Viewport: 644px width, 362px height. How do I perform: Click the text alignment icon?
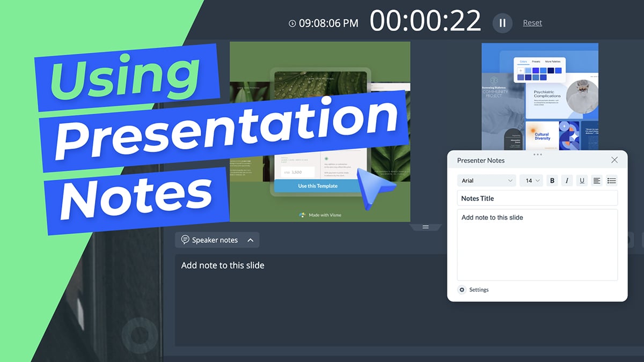[596, 181]
